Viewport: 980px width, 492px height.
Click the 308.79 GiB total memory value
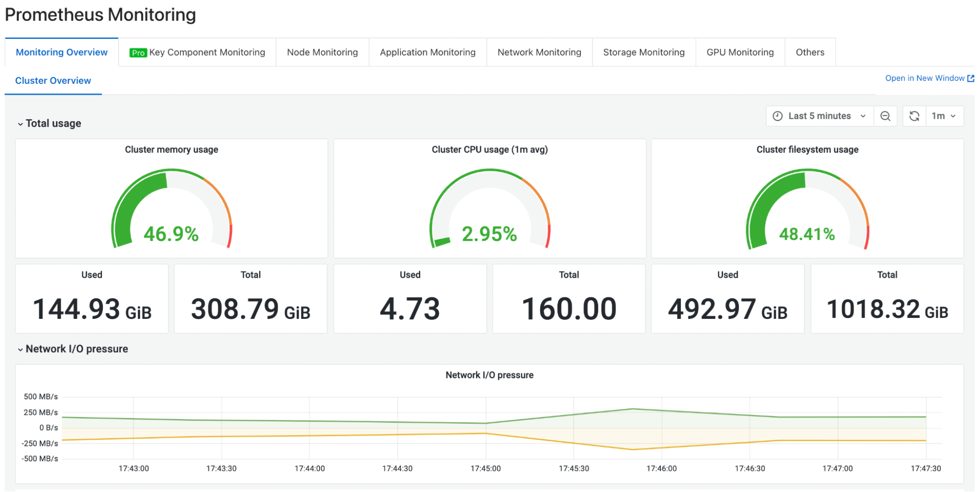pyautogui.click(x=251, y=310)
